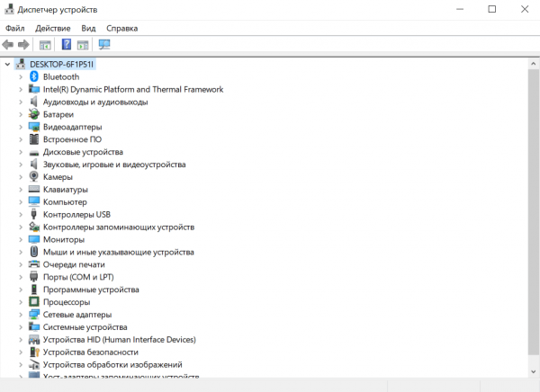Click the Аудиовходы и аудиовыходы speaker icon

[x=34, y=102]
